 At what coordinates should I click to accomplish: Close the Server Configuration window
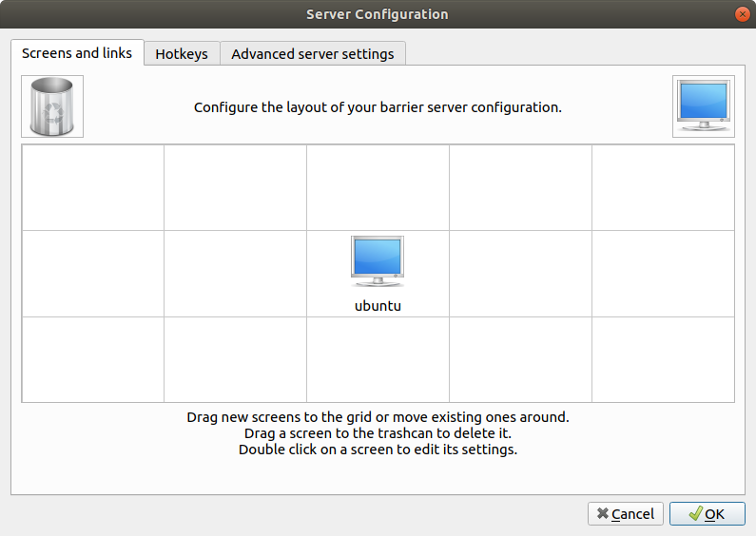pyautogui.click(x=740, y=14)
